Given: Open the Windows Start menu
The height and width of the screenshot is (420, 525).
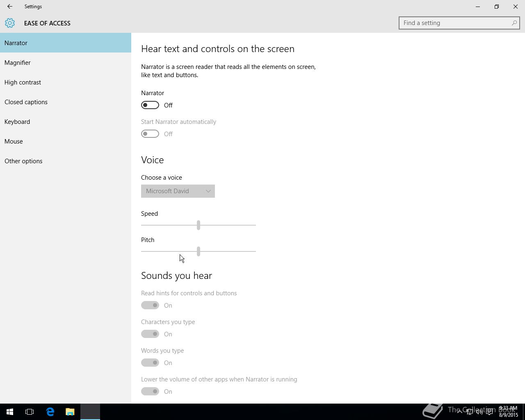Looking at the screenshot, I should [x=10, y=412].
